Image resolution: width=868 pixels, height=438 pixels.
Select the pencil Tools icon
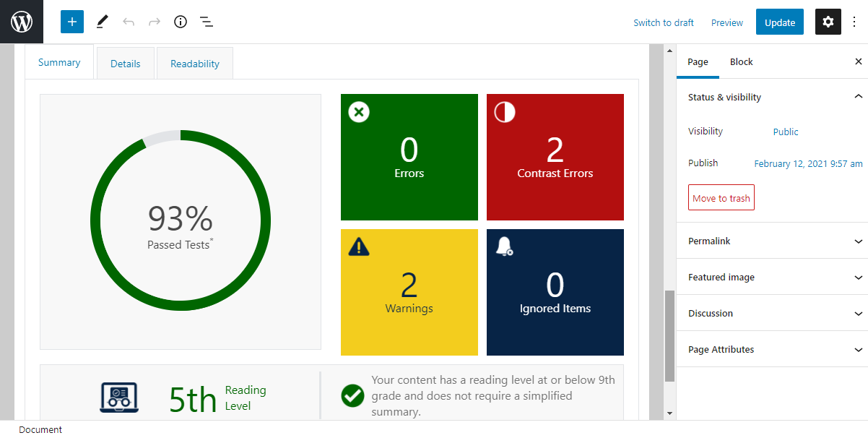coord(102,22)
